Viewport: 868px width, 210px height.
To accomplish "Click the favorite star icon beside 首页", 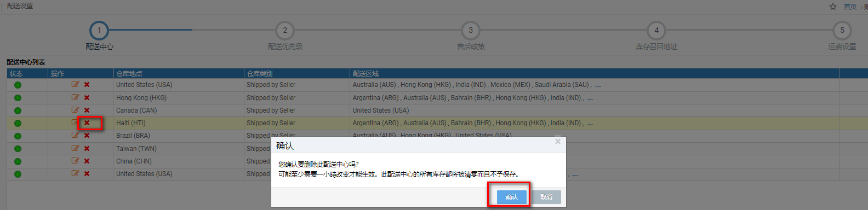I will coord(833,7).
